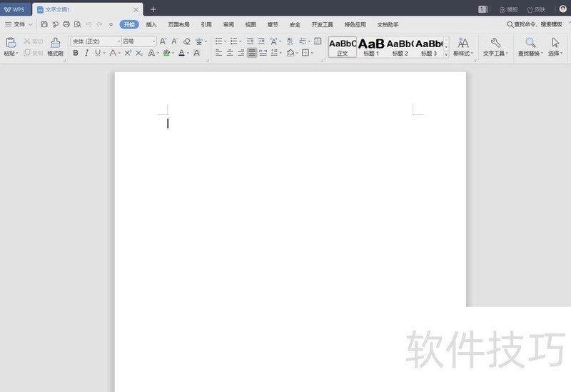Screen dimensions: 571x392
Task: Click the Redo arrow icon
Action: 99,24
